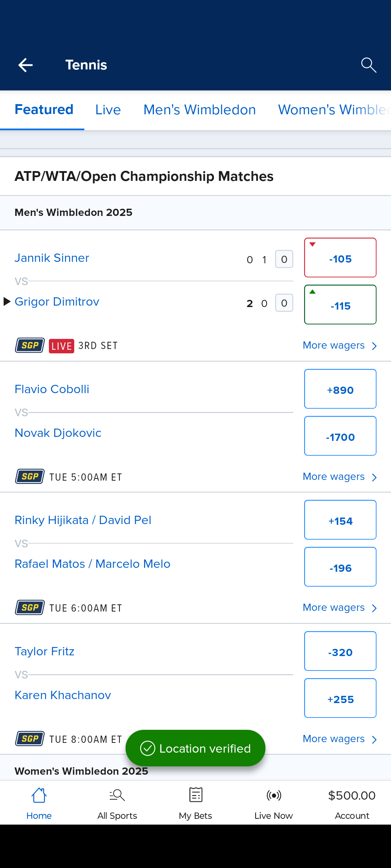Tap SGP badge for Sinner vs Dimitrov

pyautogui.click(x=30, y=345)
